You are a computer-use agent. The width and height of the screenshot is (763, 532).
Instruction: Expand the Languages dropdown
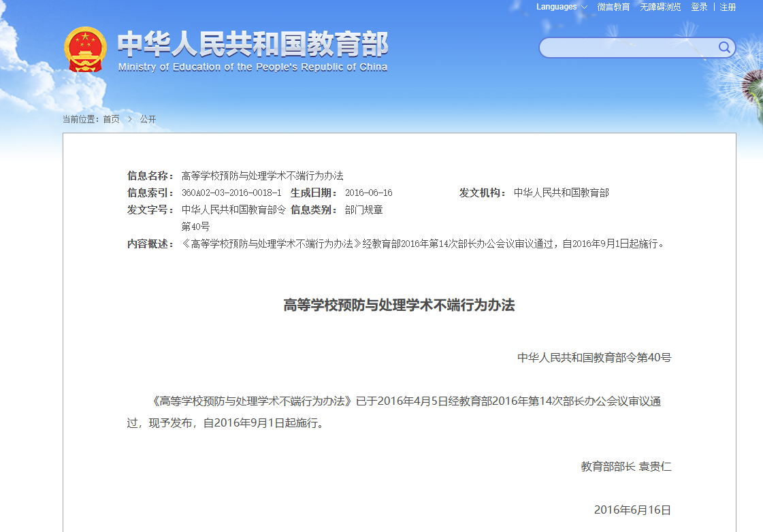562,7
